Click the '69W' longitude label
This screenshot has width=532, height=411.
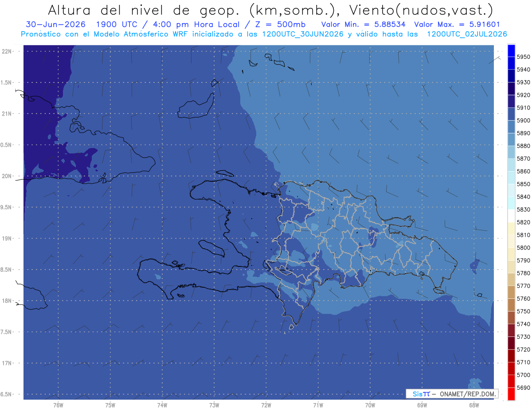(422, 405)
